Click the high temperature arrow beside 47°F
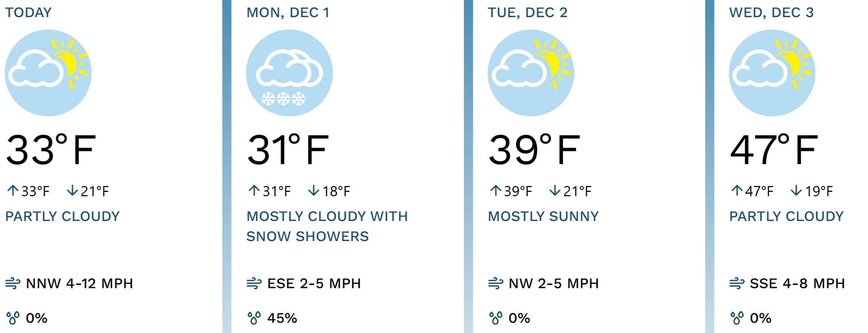This screenshot has width=868, height=333. (737, 191)
